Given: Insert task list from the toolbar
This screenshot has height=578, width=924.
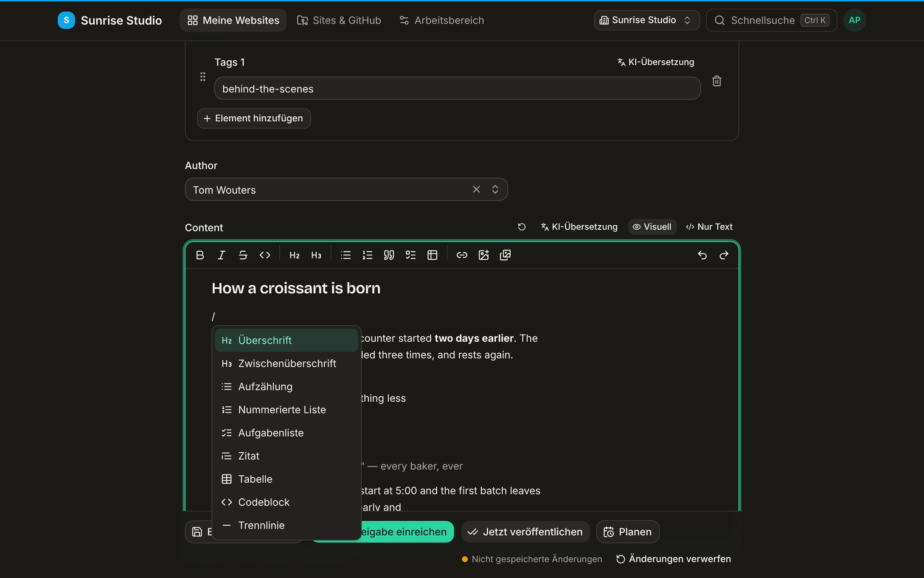Looking at the screenshot, I should point(411,255).
